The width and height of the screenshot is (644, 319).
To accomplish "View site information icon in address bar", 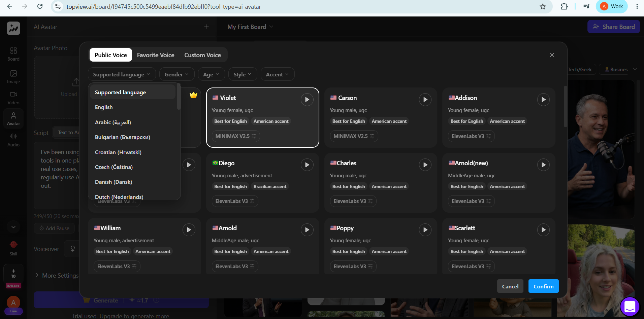I will click(58, 6).
